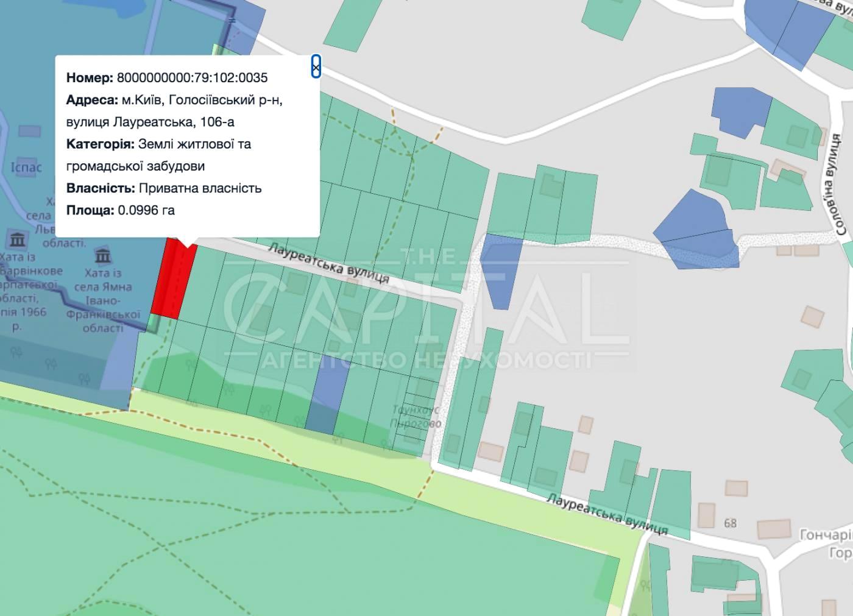Click the Категорія label in popup
The width and height of the screenshot is (853, 616).
(100, 144)
